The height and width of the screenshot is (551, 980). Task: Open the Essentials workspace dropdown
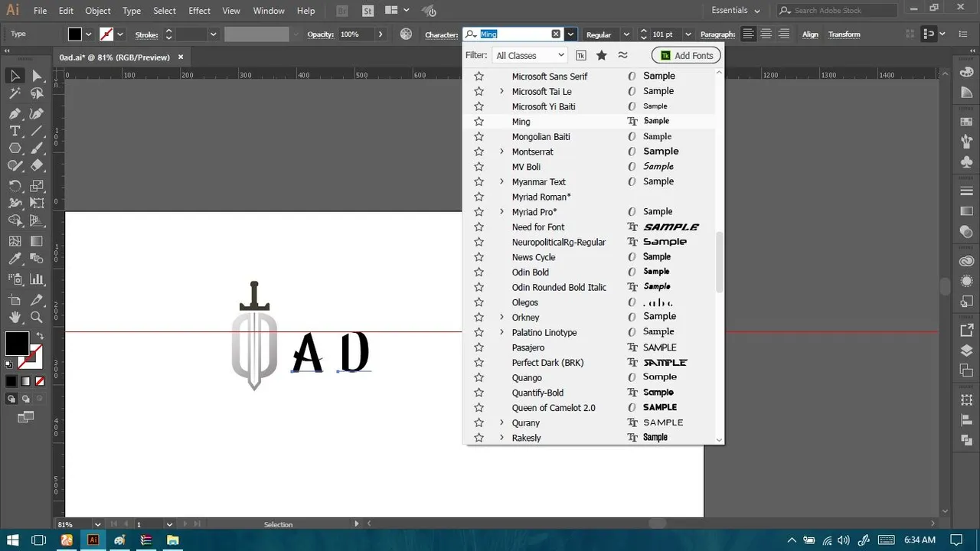(736, 11)
